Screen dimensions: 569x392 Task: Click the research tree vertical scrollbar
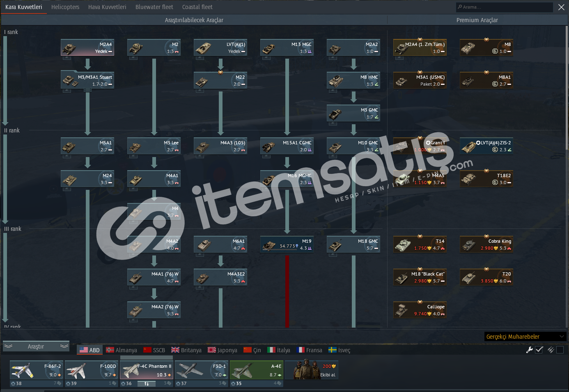tap(567, 88)
